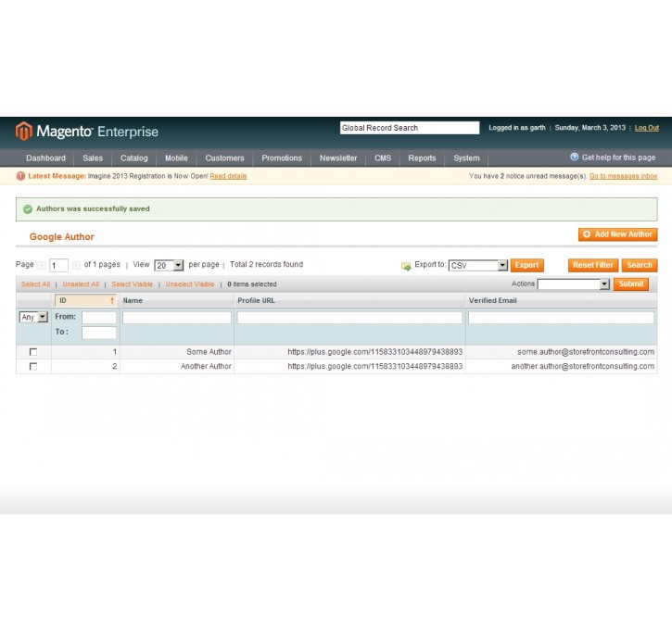Open the Reports menu
The height and width of the screenshot is (630, 672).
[x=422, y=158]
